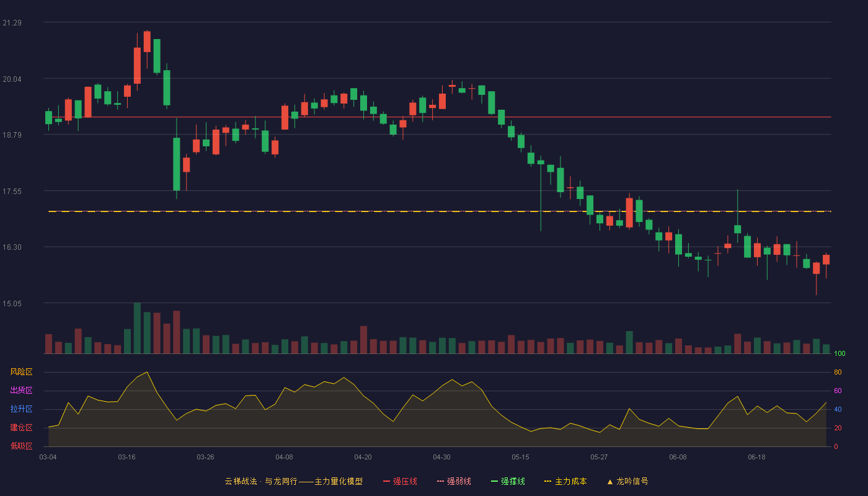Click the 21.29 price axis label
The height and width of the screenshot is (496, 868).
click(x=12, y=23)
